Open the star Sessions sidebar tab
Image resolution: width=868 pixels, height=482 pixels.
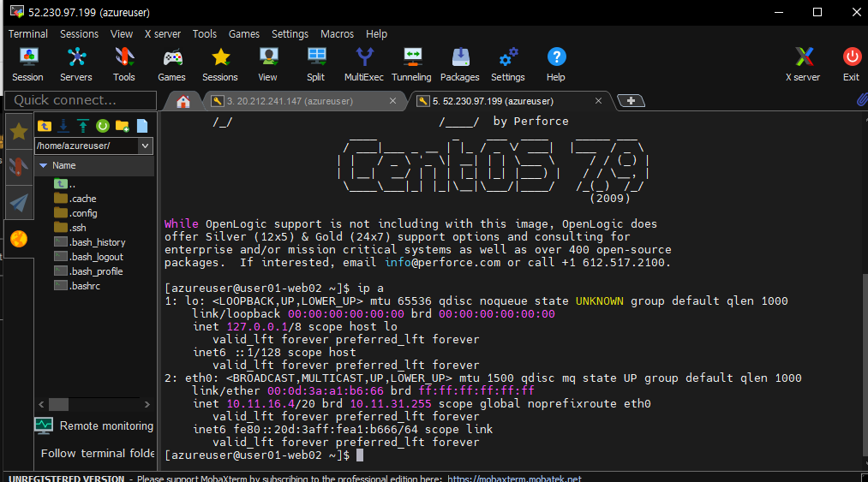[19, 132]
